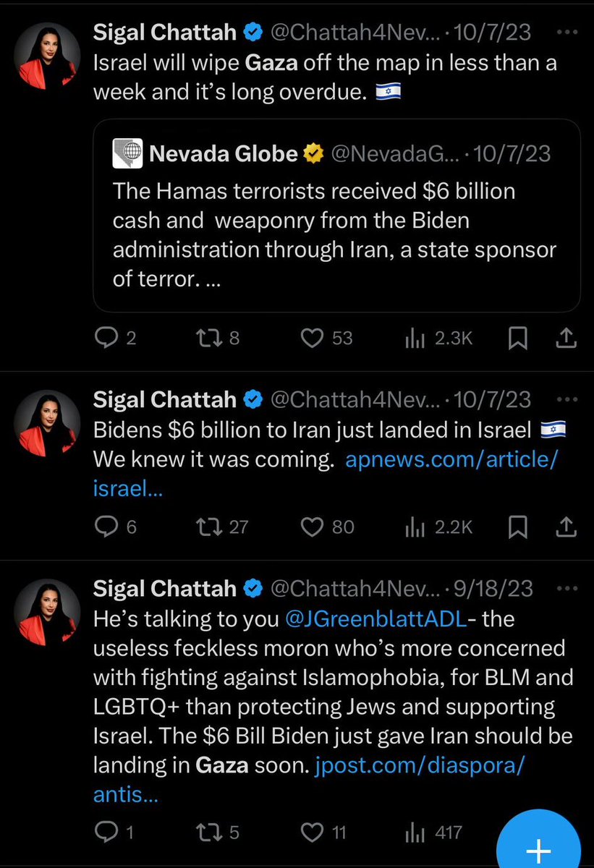Open Sigal Chattah's avatar on first tweet
Screen dimensions: 594x868
49,54
